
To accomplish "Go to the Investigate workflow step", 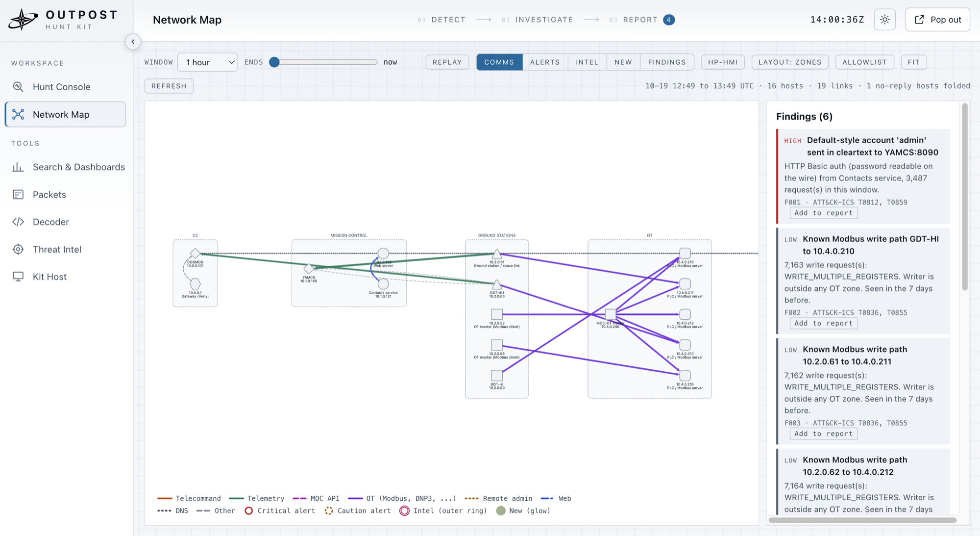I will (x=537, y=20).
